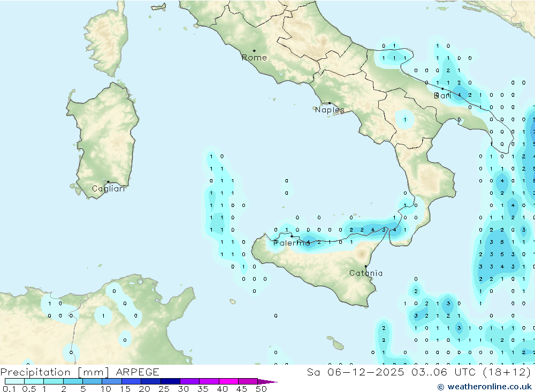
Task: Pick the 0.5–1 mm legend swatch
Action: 34,381
